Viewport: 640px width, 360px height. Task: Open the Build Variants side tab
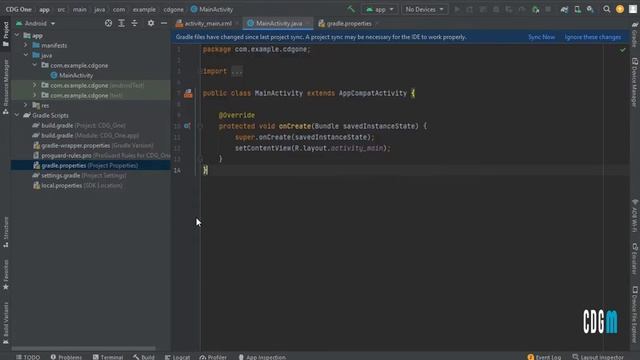[x=6, y=322]
